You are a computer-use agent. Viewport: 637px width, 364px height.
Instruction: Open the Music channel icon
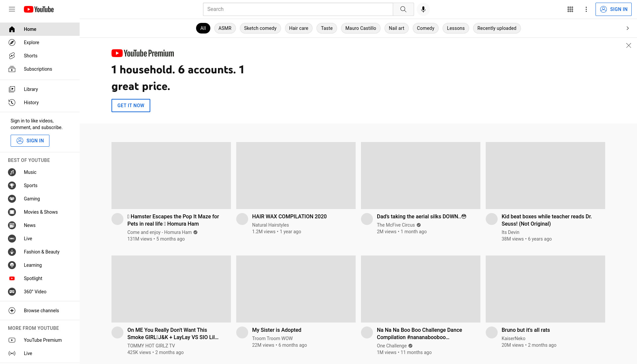pyautogui.click(x=12, y=172)
